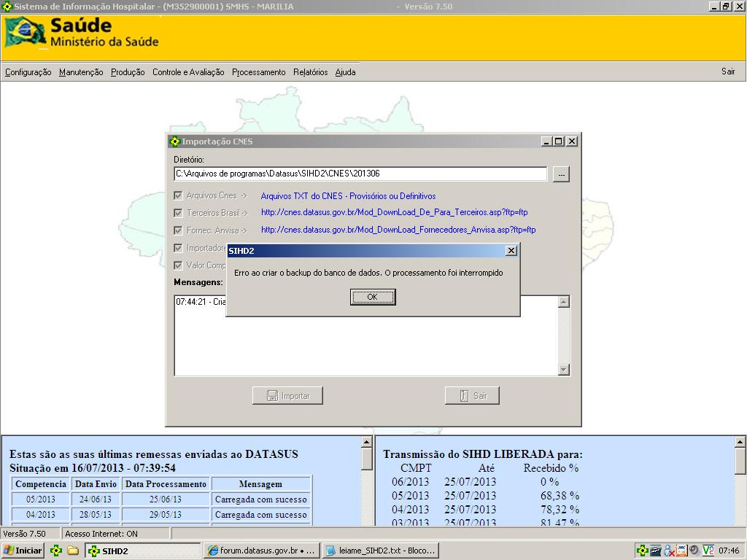
Task: Open the Processamento menu
Action: pos(258,72)
